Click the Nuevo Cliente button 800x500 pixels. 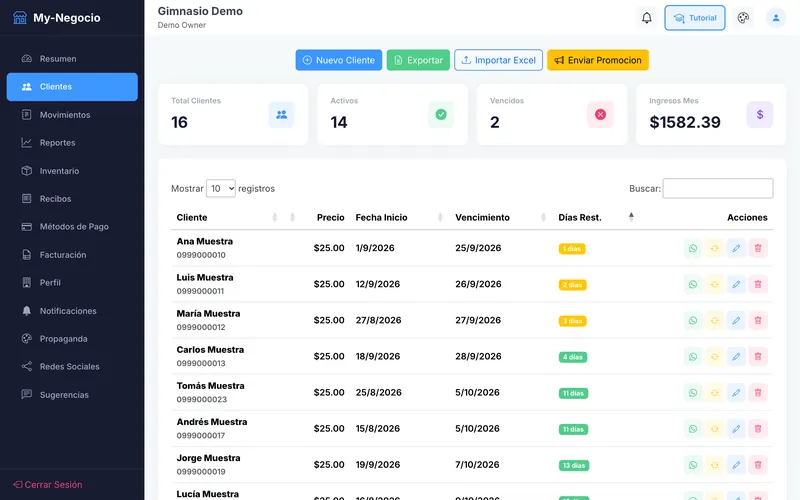coord(339,60)
